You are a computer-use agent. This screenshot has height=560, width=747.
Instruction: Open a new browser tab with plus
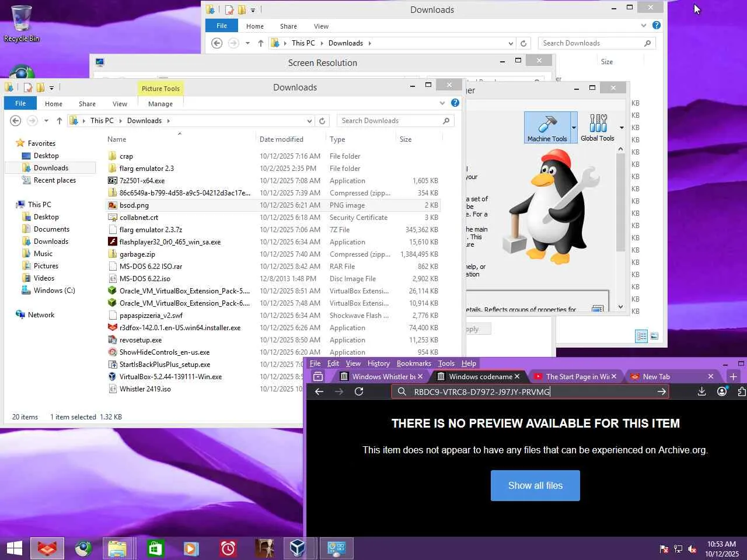click(734, 376)
